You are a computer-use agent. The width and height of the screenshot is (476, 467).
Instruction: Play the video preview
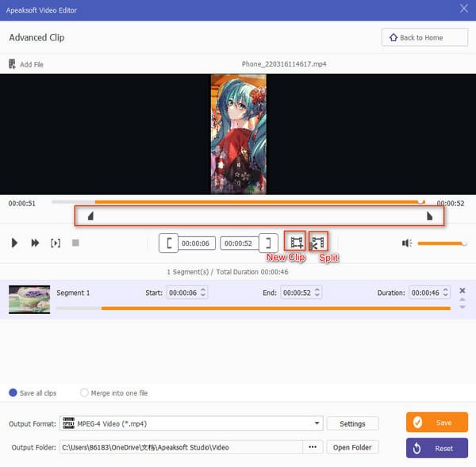click(14, 243)
